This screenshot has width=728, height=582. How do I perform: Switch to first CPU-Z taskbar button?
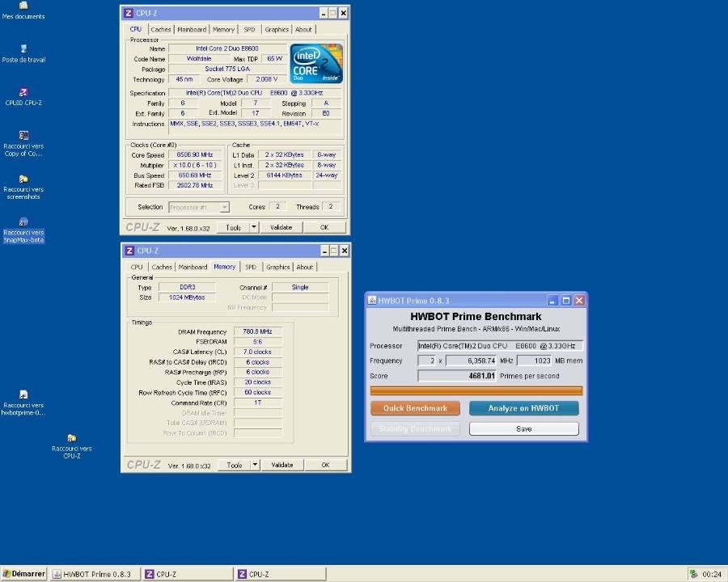pyautogui.click(x=188, y=574)
